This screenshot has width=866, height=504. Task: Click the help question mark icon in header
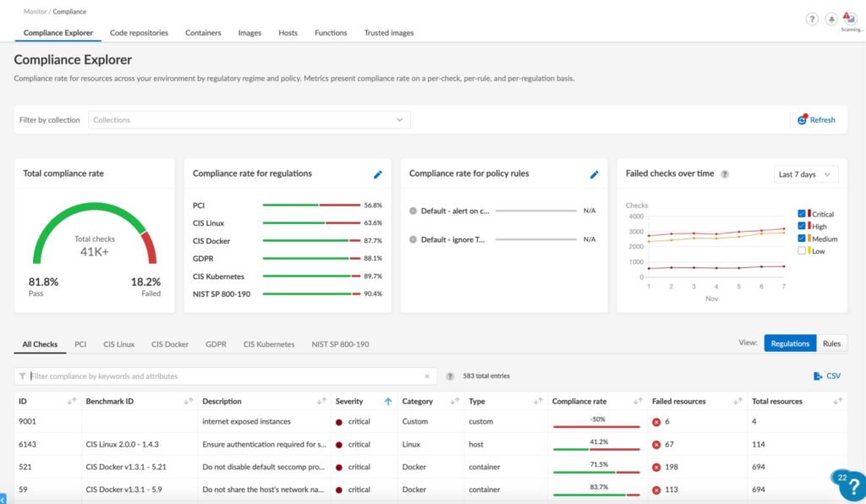(812, 19)
